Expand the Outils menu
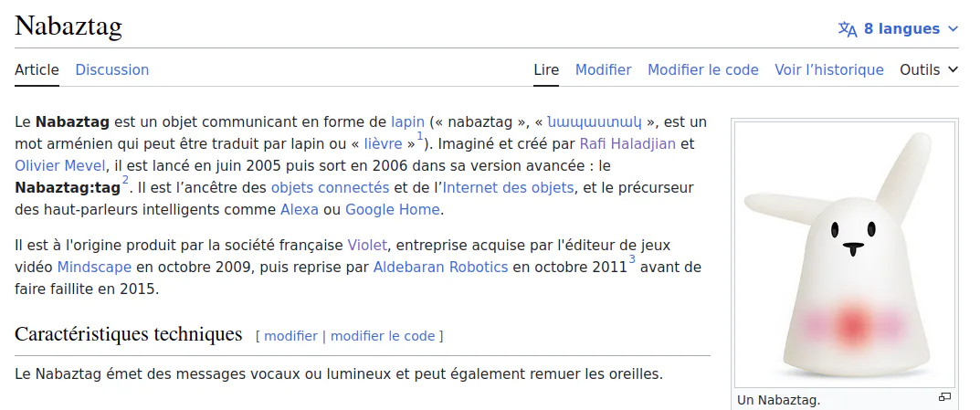The image size is (980, 410). [929, 70]
